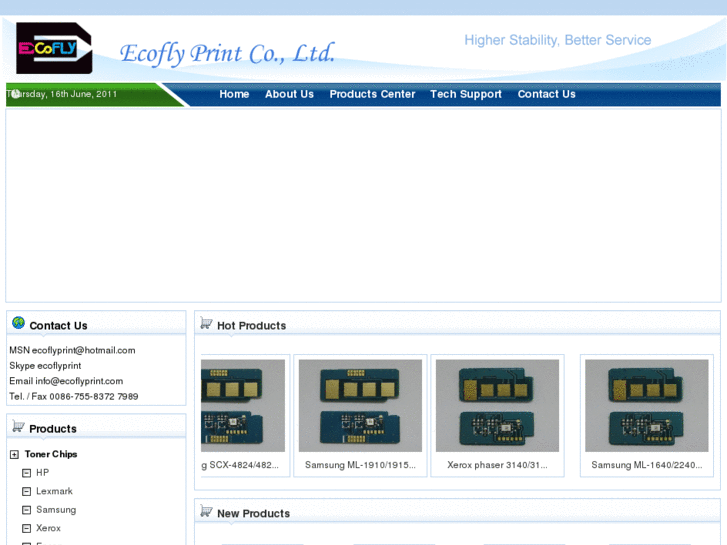Click the cart icon beside Products heading
727x545 pixels.
18,426
